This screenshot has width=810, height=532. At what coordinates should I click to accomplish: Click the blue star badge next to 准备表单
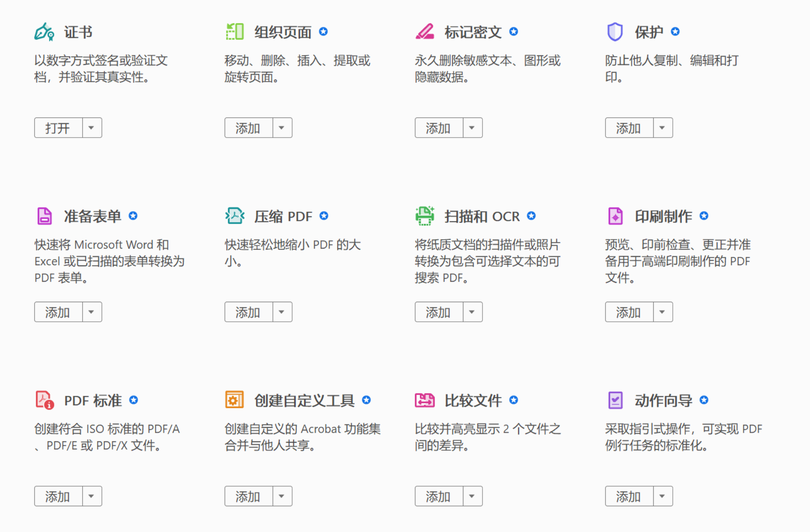click(133, 215)
